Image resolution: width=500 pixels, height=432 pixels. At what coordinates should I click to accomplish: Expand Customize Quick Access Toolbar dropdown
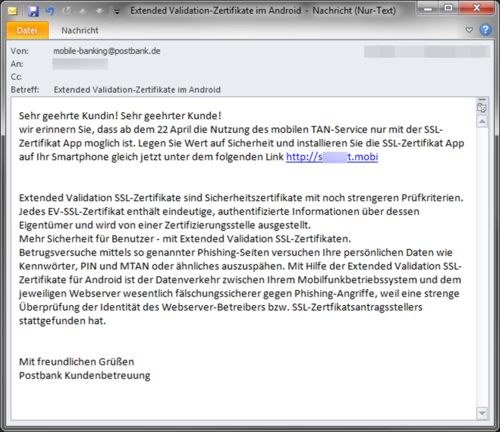coord(117,12)
